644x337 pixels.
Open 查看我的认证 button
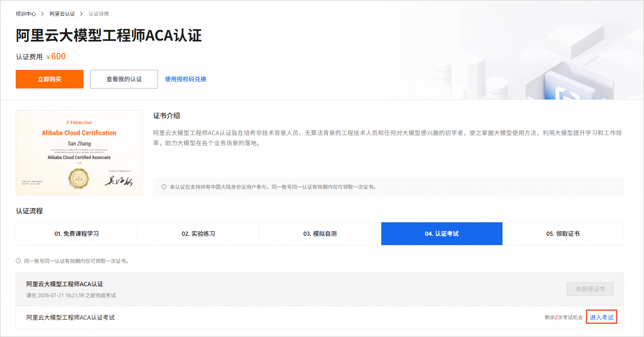[124, 79]
